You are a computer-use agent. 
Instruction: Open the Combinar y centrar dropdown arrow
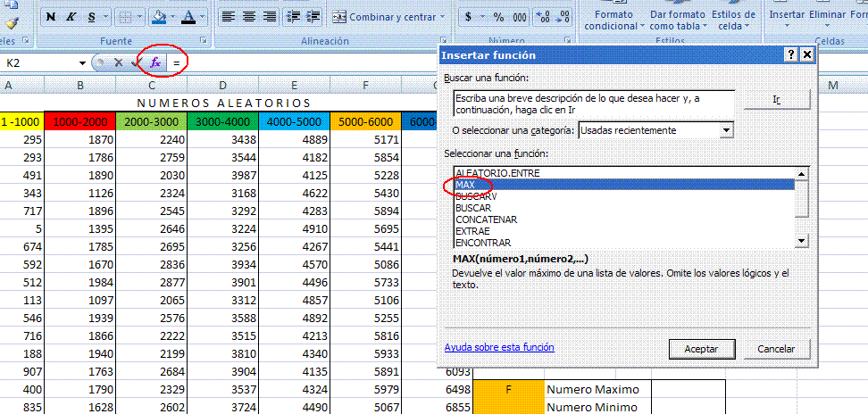443,17
